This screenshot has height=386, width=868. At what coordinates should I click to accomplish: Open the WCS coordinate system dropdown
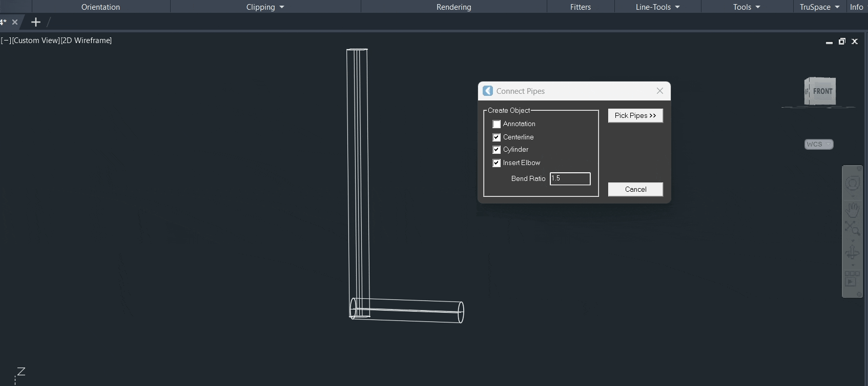(818, 144)
